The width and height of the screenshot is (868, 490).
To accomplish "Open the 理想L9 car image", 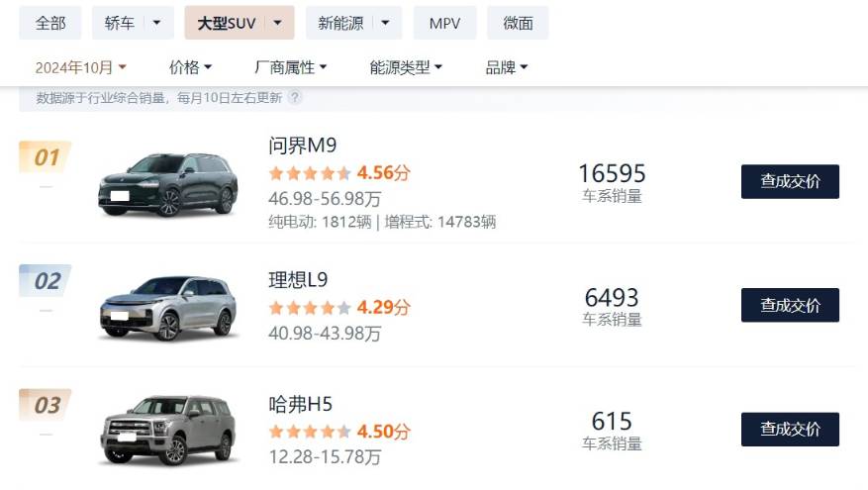I will point(167,308).
